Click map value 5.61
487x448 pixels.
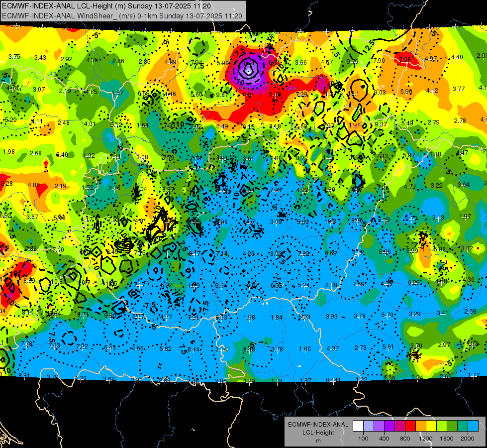(x=388, y=347)
